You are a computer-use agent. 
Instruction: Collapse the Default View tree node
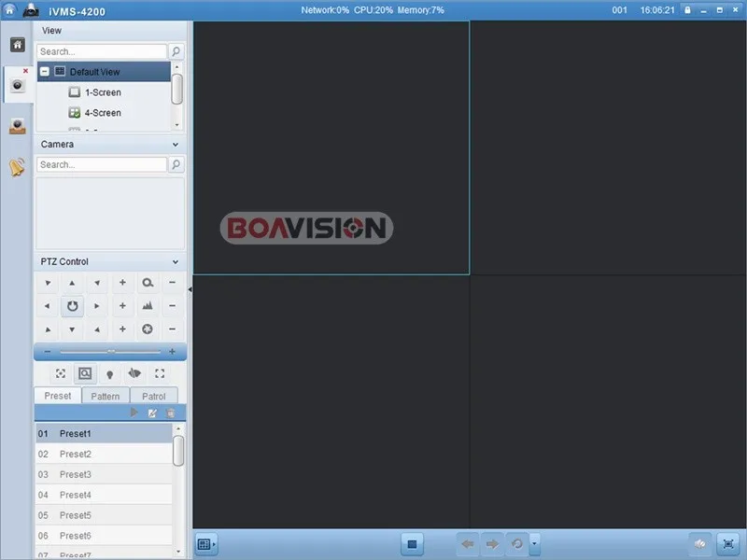pos(45,72)
